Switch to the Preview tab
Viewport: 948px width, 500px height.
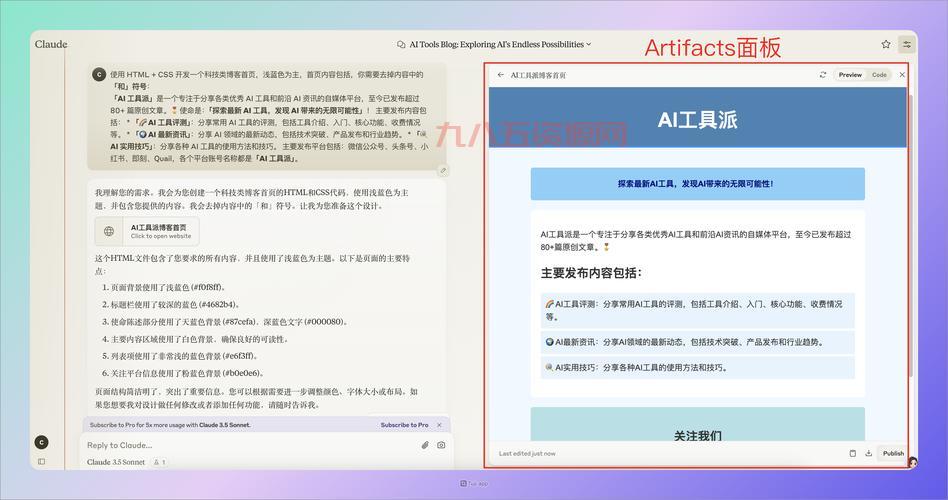point(850,75)
